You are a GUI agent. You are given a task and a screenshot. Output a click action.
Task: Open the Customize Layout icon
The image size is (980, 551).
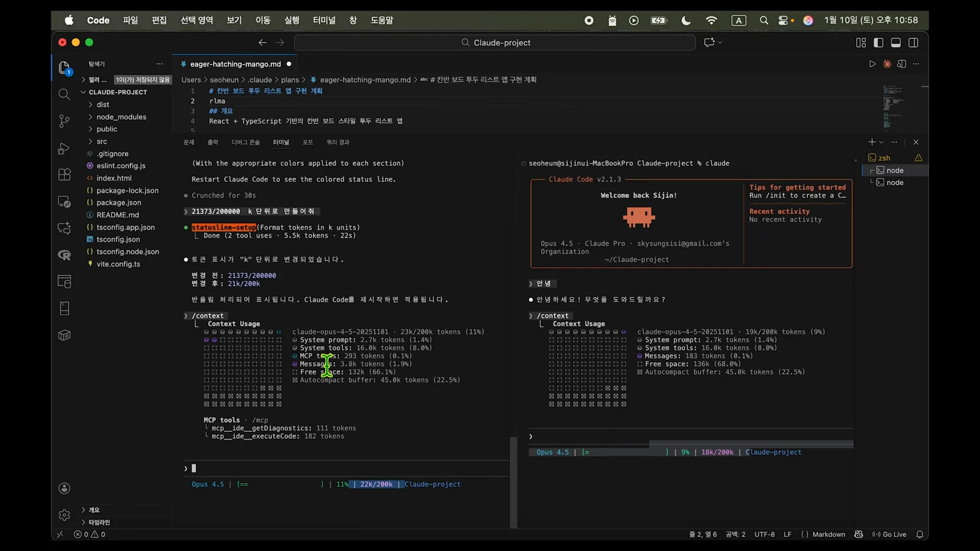[x=861, y=42]
